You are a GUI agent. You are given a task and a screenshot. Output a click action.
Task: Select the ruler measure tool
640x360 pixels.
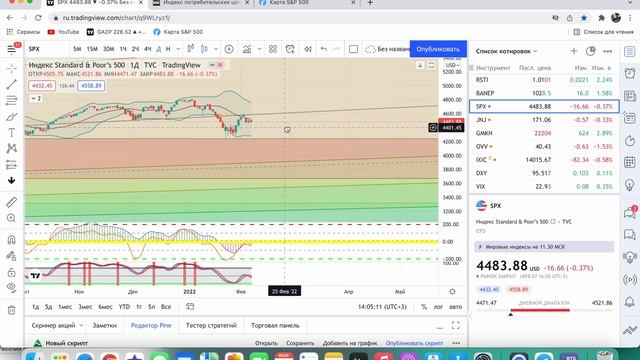[11, 202]
